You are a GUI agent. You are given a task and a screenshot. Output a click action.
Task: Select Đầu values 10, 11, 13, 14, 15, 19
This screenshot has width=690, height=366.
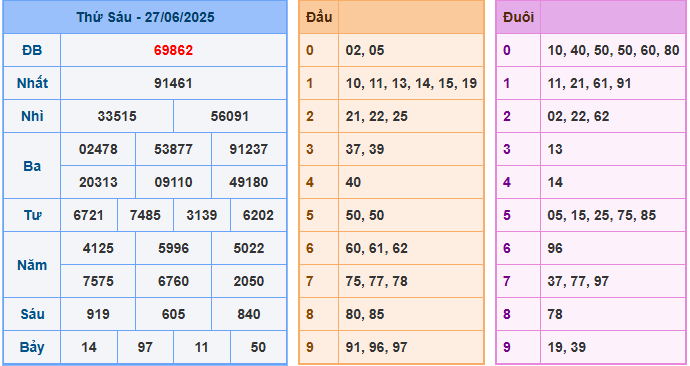pos(411,83)
